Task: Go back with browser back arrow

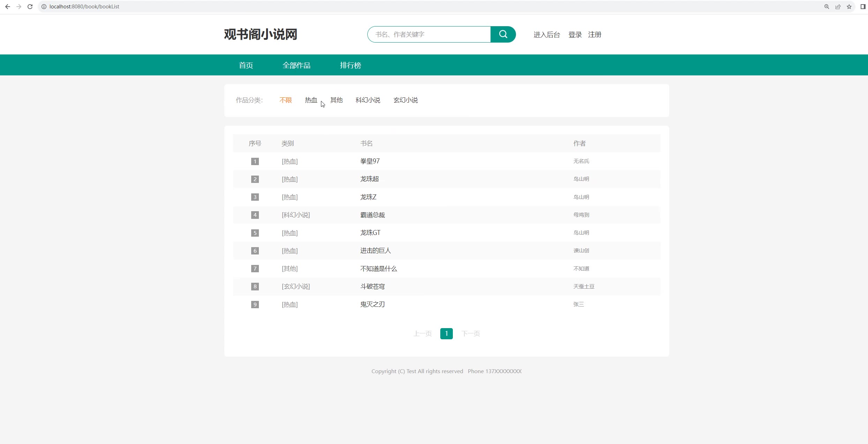Action: [8, 7]
